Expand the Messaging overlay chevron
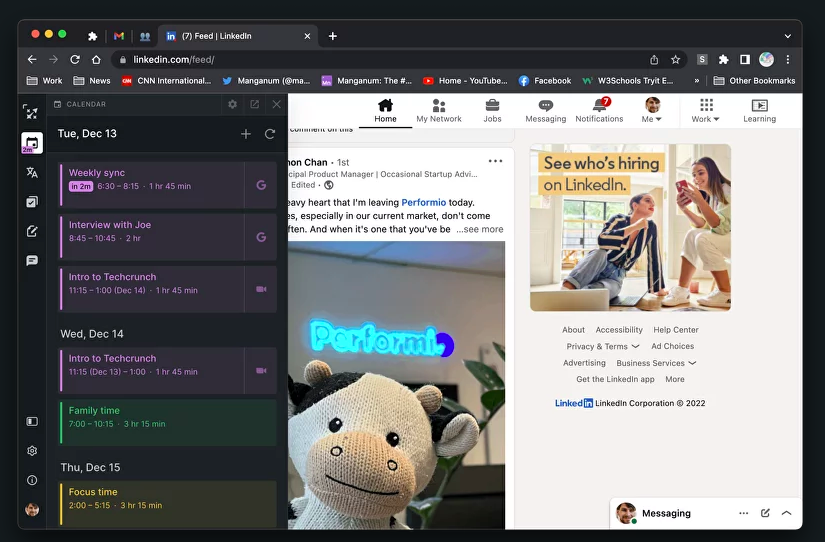Screen dimensions: 825x542 (787, 513)
